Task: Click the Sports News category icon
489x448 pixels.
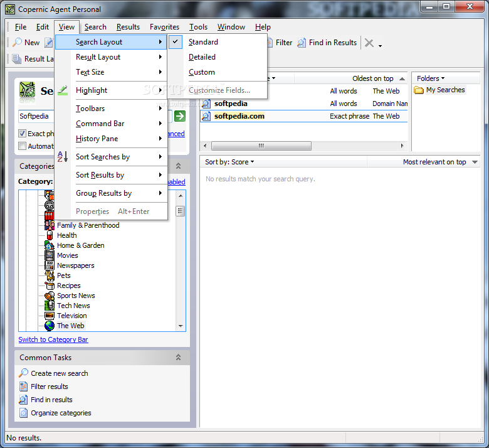Action: point(50,296)
